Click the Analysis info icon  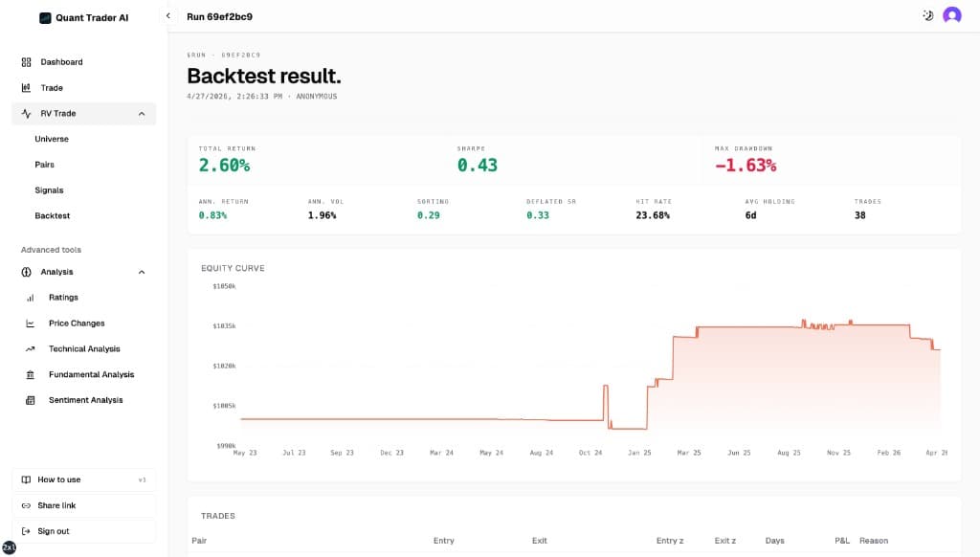click(26, 272)
